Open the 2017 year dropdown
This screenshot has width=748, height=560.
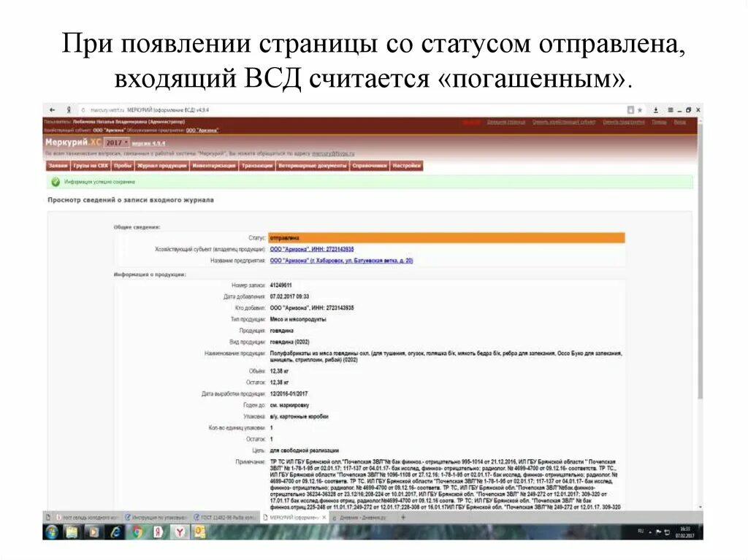pos(116,142)
